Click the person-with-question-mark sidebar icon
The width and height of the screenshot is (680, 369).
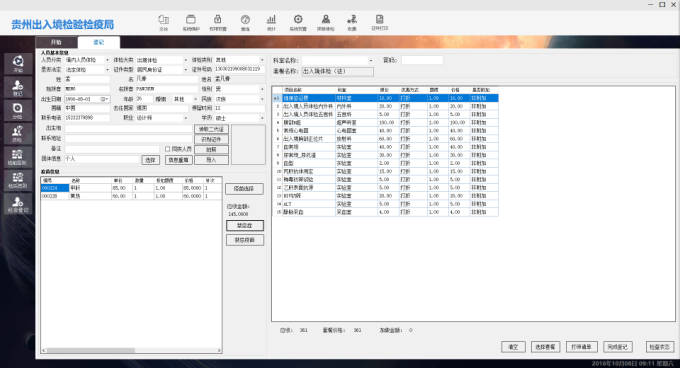[x=18, y=134]
